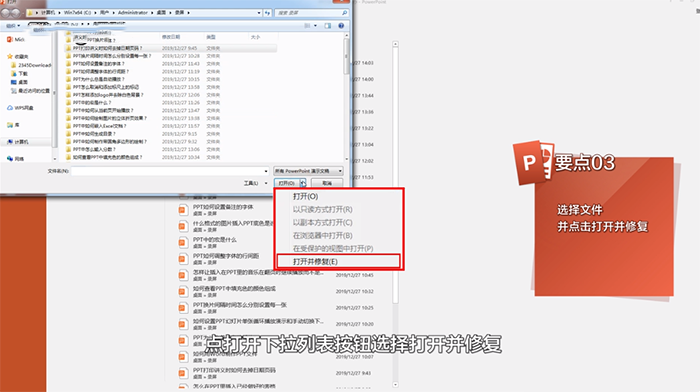Click the 收藏夹 star icon in sidebar

click(x=10, y=56)
